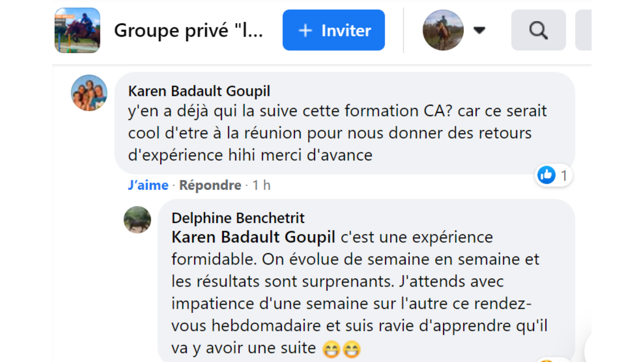This screenshot has width=644, height=362.
Task: Toggle J'aime on Karen's comment
Action: coord(148,185)
